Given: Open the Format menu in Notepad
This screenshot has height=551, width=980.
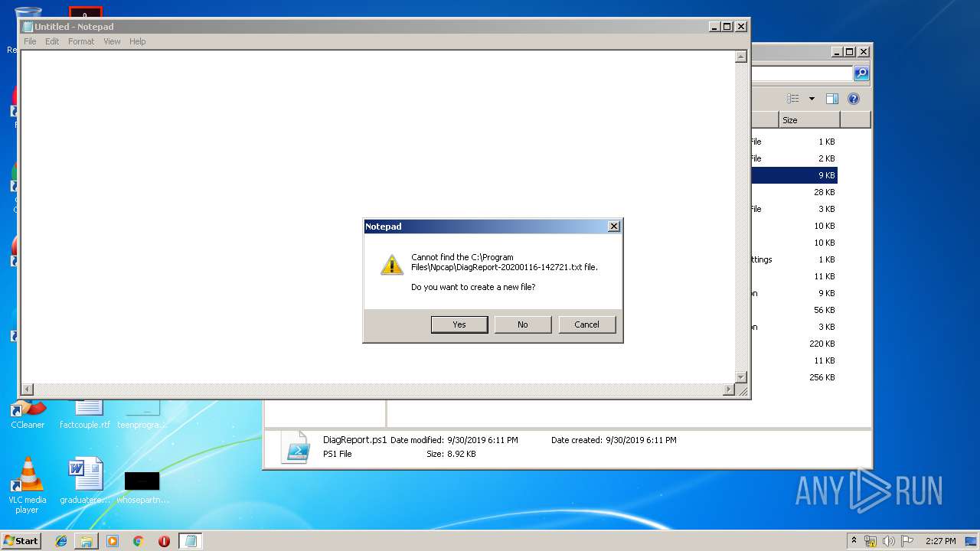Looking at the screenshot, I should pyautogui.click(x=81, y=41).
